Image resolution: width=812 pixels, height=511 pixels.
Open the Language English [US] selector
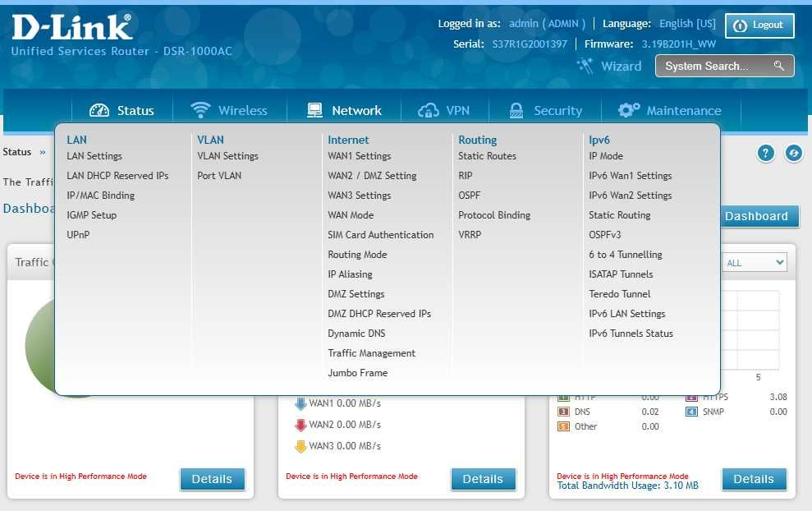(x=687, y=23)
